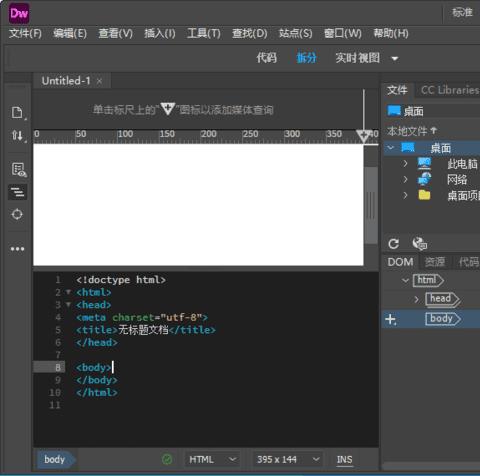Switch to the 拆分 split view
This screenshot has width=480, height=476.
[x=306, y=58]
